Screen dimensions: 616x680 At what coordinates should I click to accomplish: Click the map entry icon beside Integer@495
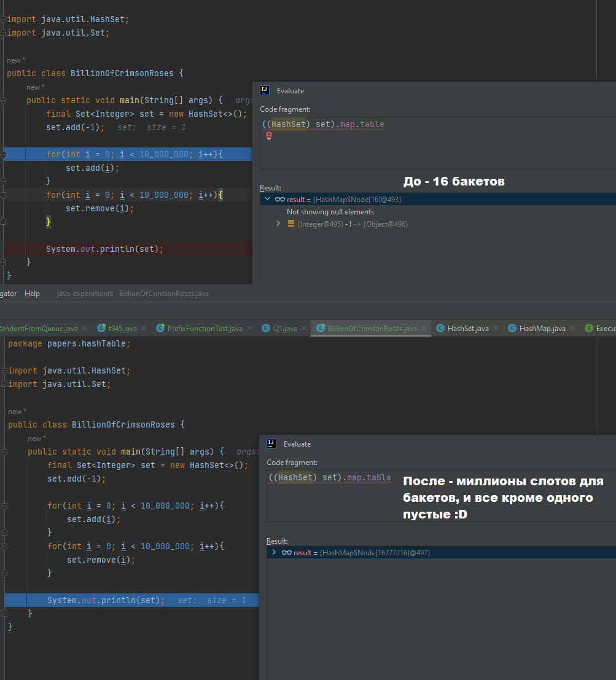click(291, 224)
